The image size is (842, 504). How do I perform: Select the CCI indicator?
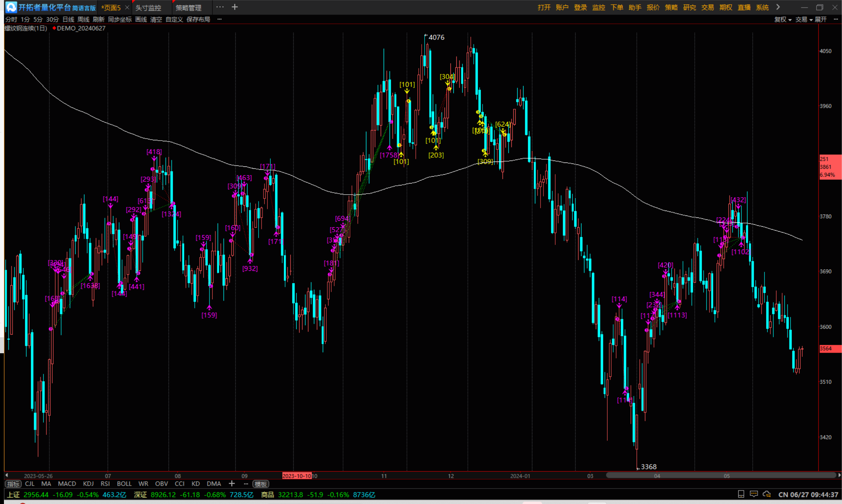click(179, 483)
